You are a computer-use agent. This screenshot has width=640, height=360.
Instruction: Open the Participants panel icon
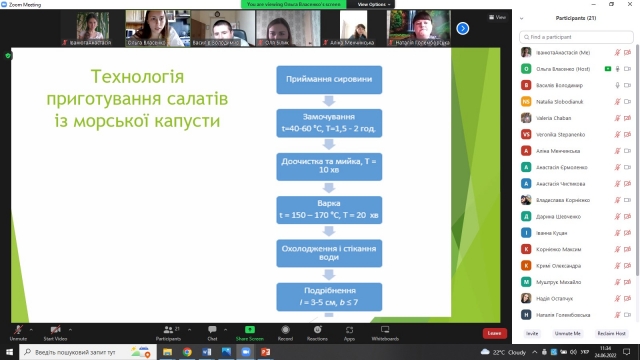(168, 330)
